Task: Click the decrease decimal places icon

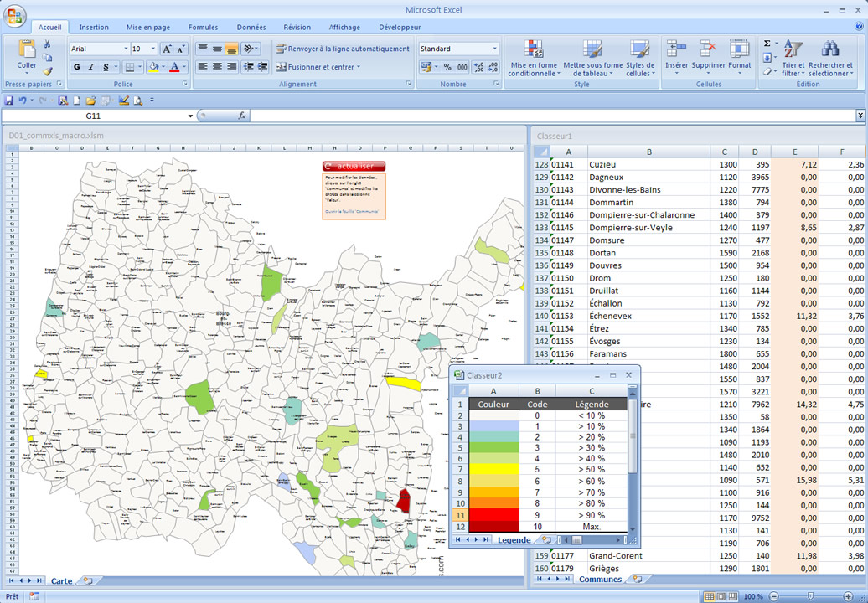Action: coord(493,67)
